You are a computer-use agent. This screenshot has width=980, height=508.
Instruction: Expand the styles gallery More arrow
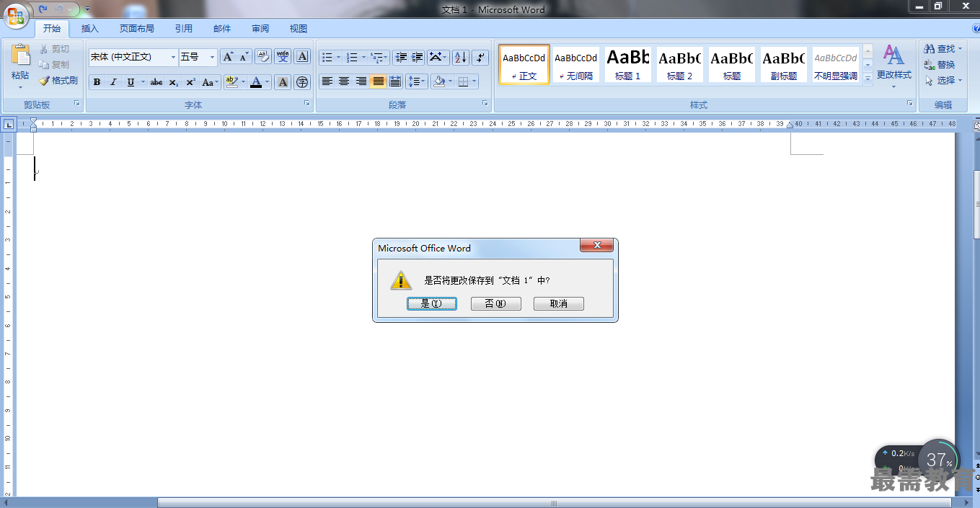pos(868,78)
